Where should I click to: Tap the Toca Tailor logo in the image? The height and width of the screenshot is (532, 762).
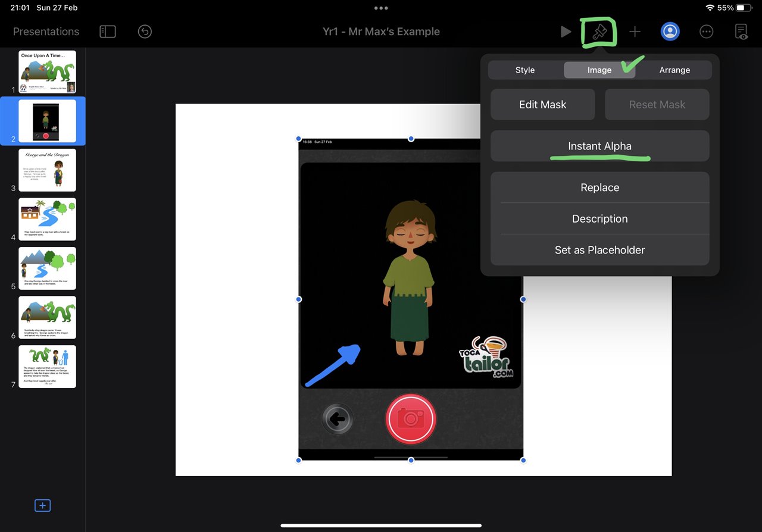click(486, 356)
